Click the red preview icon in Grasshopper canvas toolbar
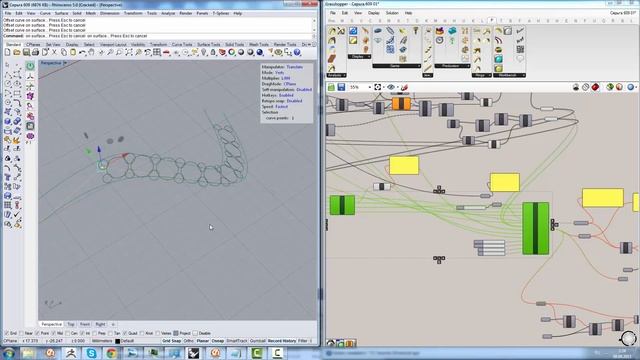The image size is (640, 360). point(596,87)
